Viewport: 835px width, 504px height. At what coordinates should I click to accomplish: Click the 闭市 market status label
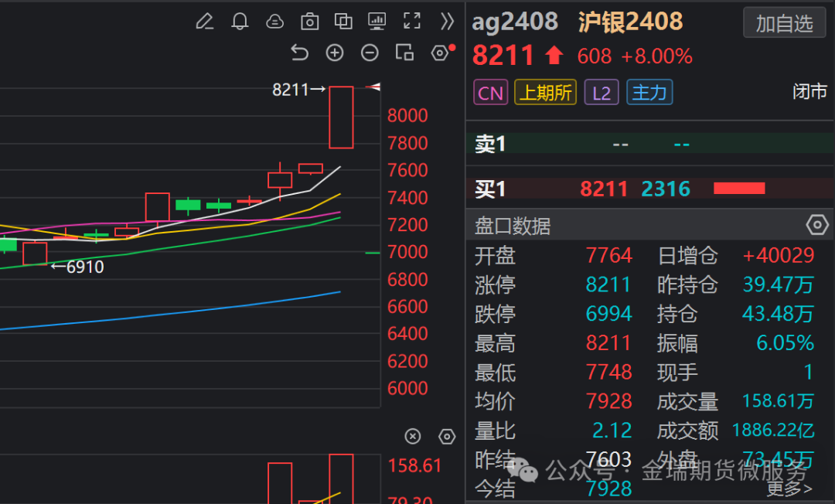coord(810,91)
